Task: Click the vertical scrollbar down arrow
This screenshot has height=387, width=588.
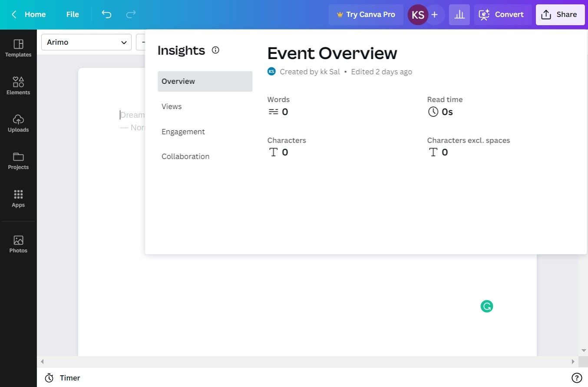Action: 584,351
